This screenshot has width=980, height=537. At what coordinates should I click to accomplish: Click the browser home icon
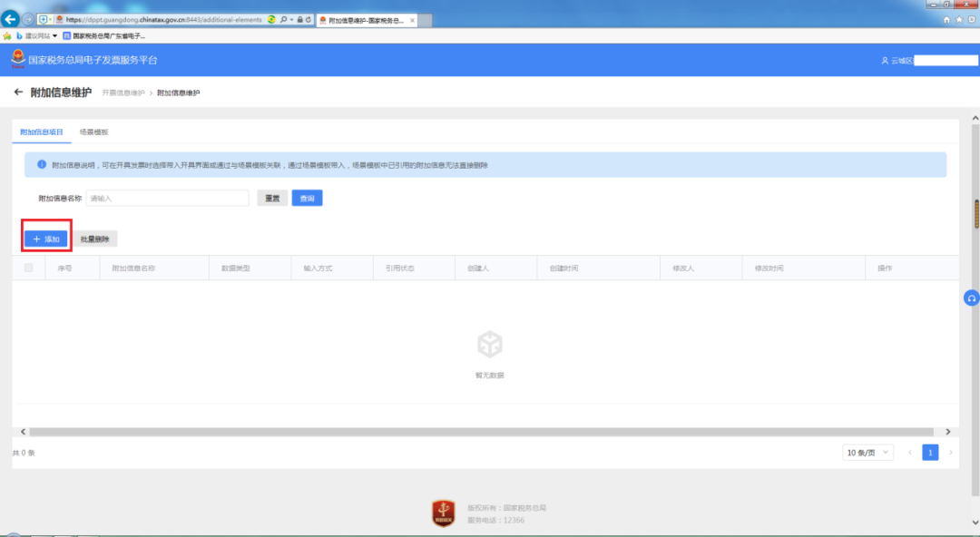pyautogui.click(x=946, y=20)
